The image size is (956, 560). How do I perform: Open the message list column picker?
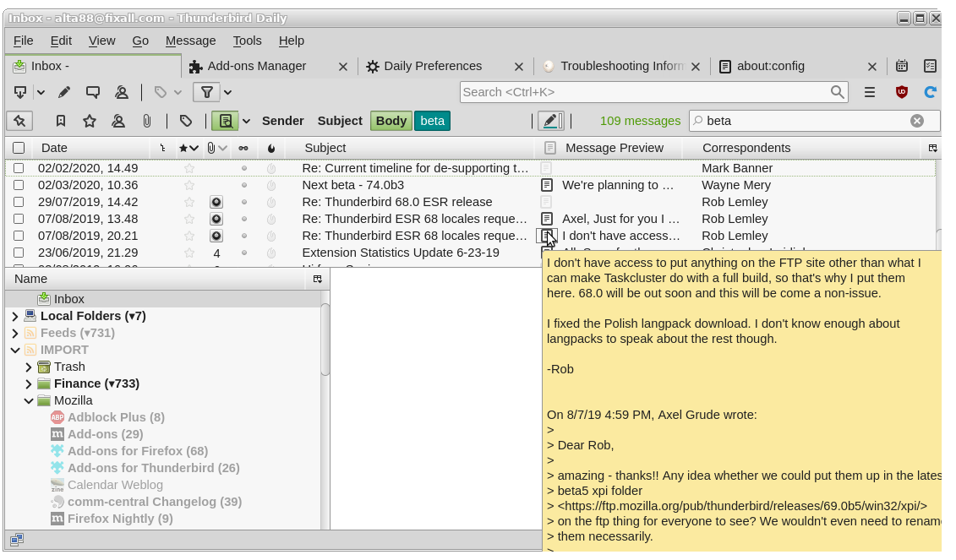[x=932, y=148]
